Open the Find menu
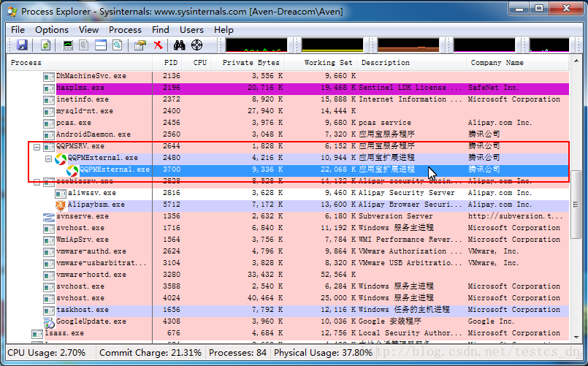Viewport: 588px width, 366px height. click(x=161, y=30)
